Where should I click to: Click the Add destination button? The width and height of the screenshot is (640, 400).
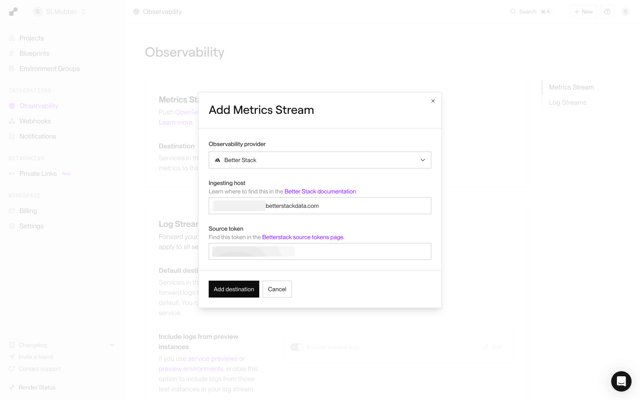pyautogui.click(x=234, y=289)
